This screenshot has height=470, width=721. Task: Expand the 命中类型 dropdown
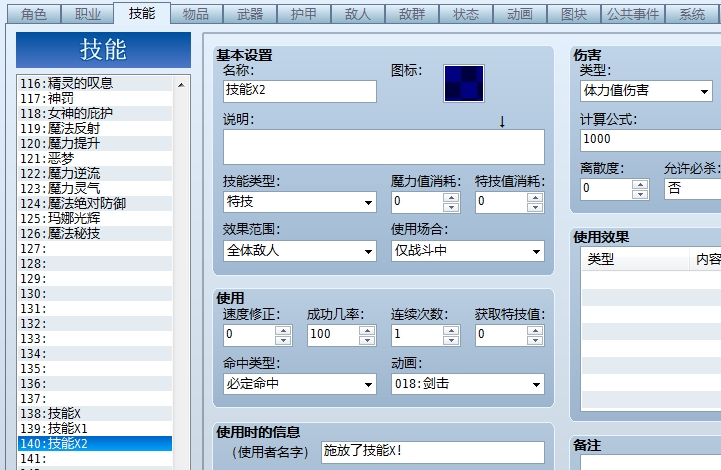[x=300, y=384]
